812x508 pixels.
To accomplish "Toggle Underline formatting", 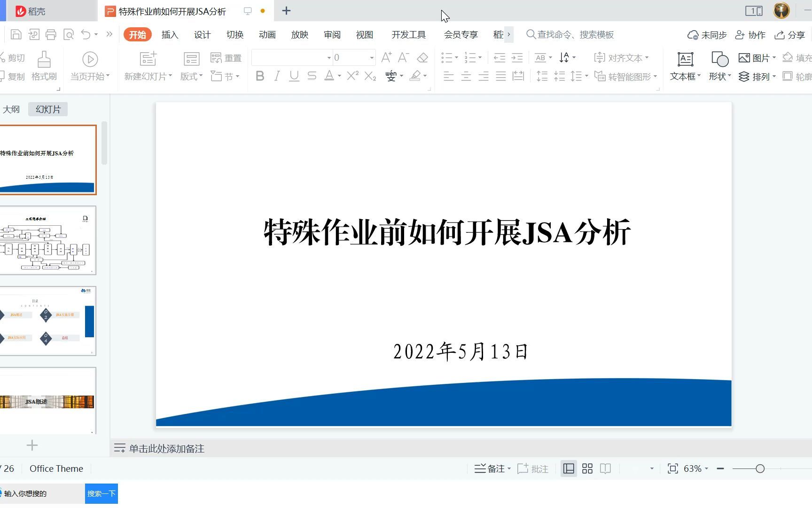I will (294, 76).
